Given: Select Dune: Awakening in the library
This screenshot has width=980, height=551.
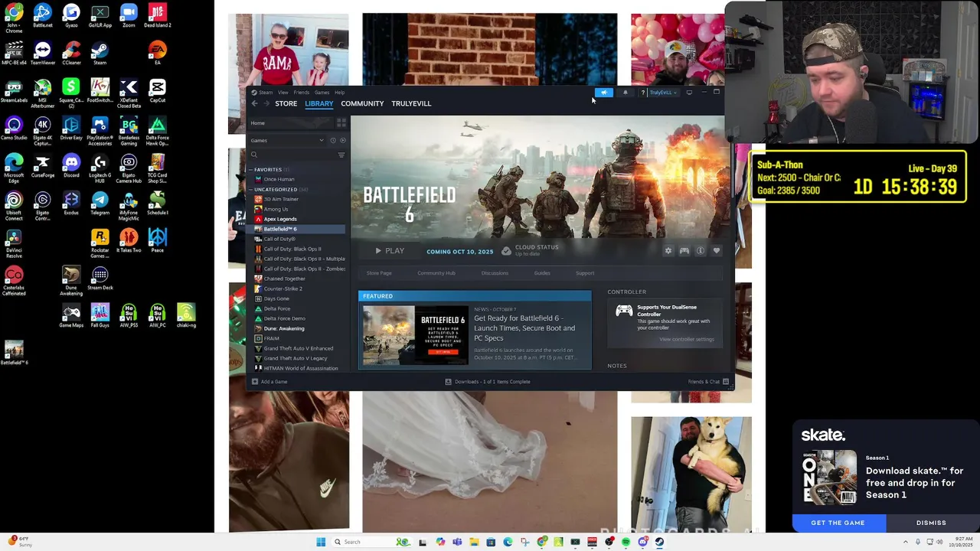Looking at the screenshot, I should (284, 328).
